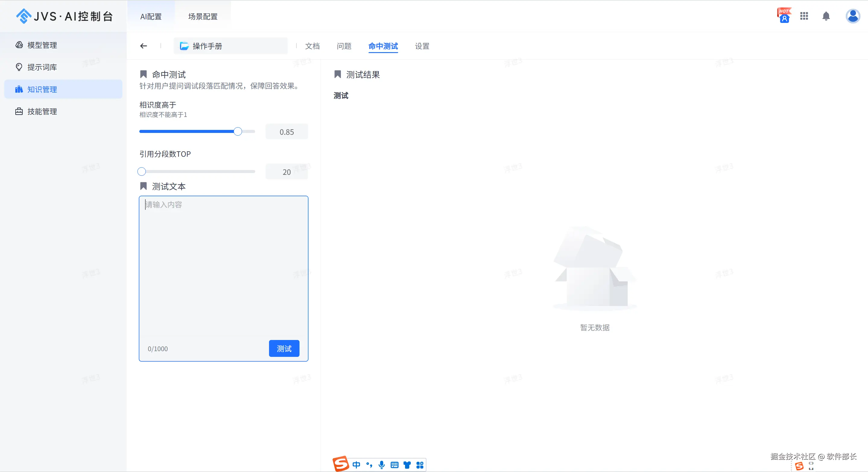868x472 pixels.
Task: Open the Sogou toolbox grid icon
Action: (420, 465)
